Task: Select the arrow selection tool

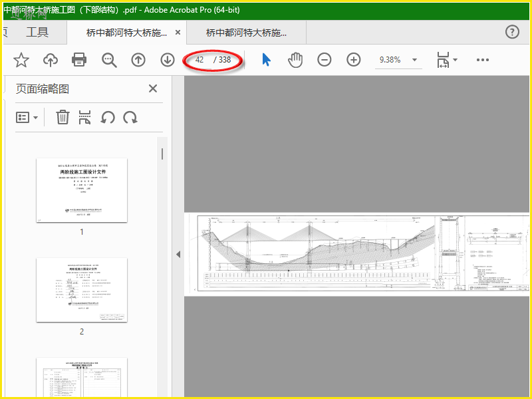Action: tap(267, 60)
